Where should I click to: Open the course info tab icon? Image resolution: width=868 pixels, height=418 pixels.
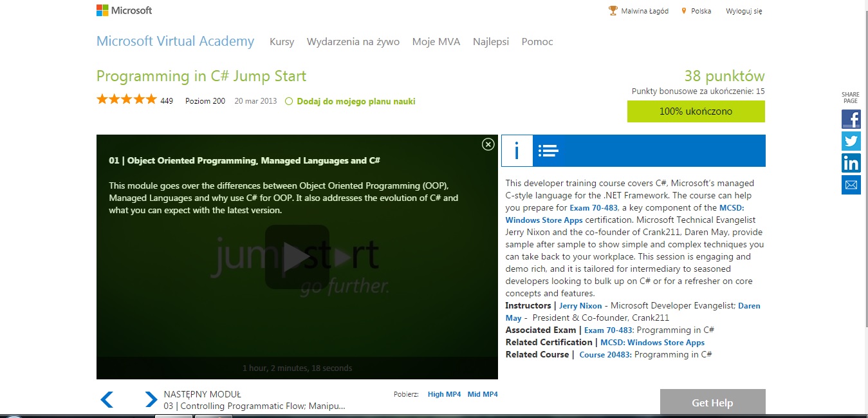517,151
